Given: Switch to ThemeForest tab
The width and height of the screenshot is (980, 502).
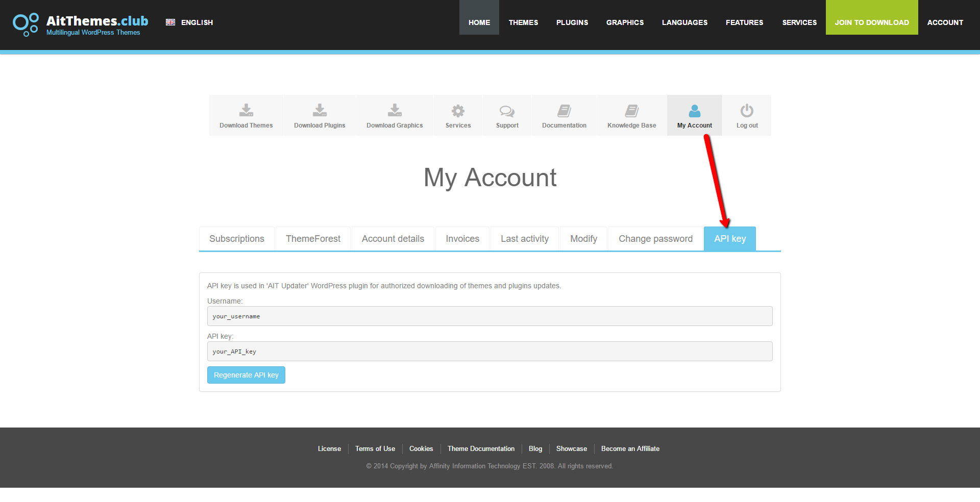Looking at the screenshot, I should coord(313,239).
